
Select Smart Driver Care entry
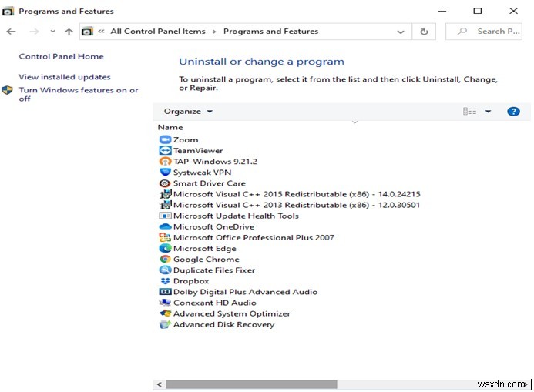coord(210,183)
